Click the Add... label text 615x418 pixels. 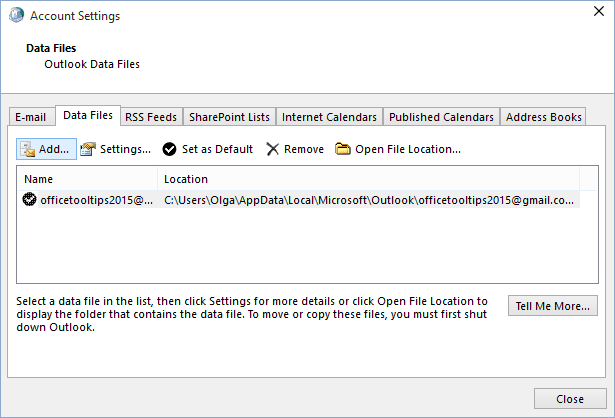[x=54, y=149]
